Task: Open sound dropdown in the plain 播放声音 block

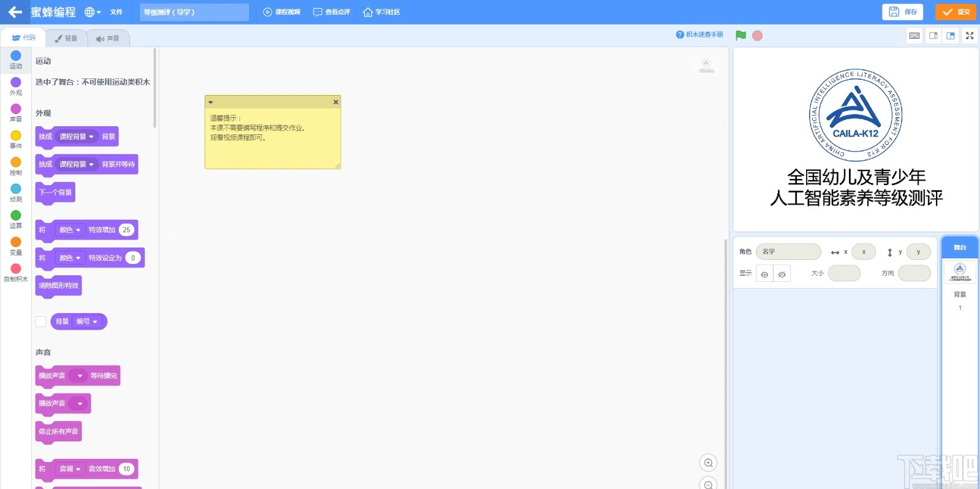Action: 78,403
